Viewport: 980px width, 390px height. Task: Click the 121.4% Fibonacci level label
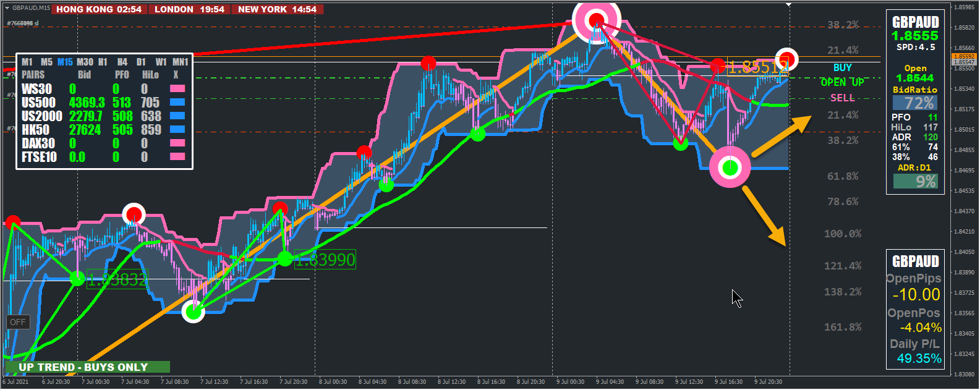pos(843,266)
